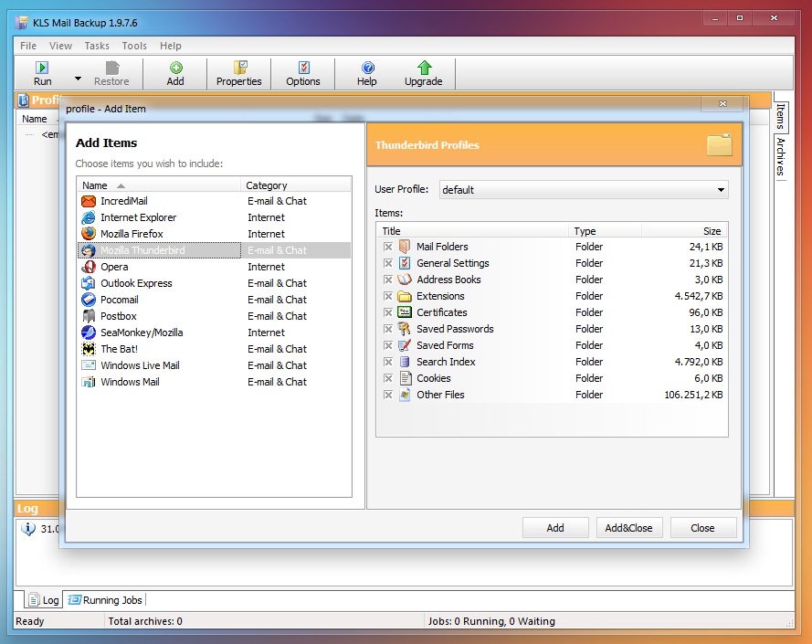Select the Mozilla Thunderbird icon
The width and height of the screenshot is (812, 644).
pyautogui.click(x=89, y=250)
